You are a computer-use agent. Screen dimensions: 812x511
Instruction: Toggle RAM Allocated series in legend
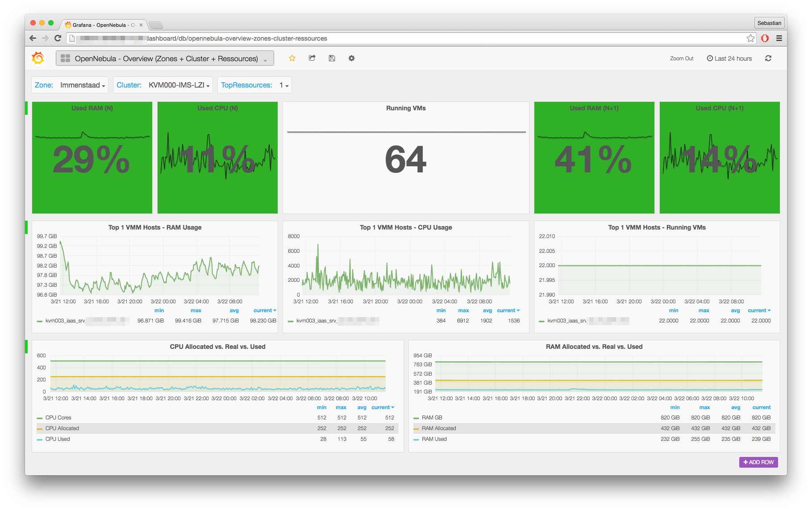[439, 428]
